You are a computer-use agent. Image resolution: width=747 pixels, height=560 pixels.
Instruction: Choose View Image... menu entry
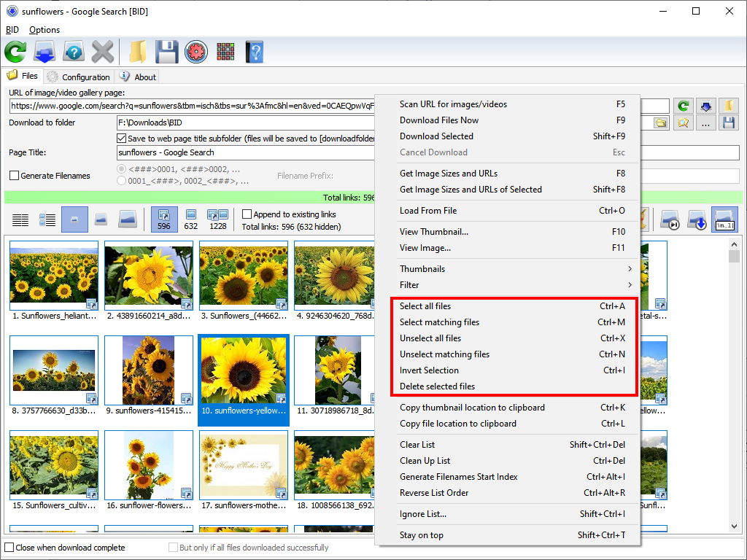pos(512,248)
